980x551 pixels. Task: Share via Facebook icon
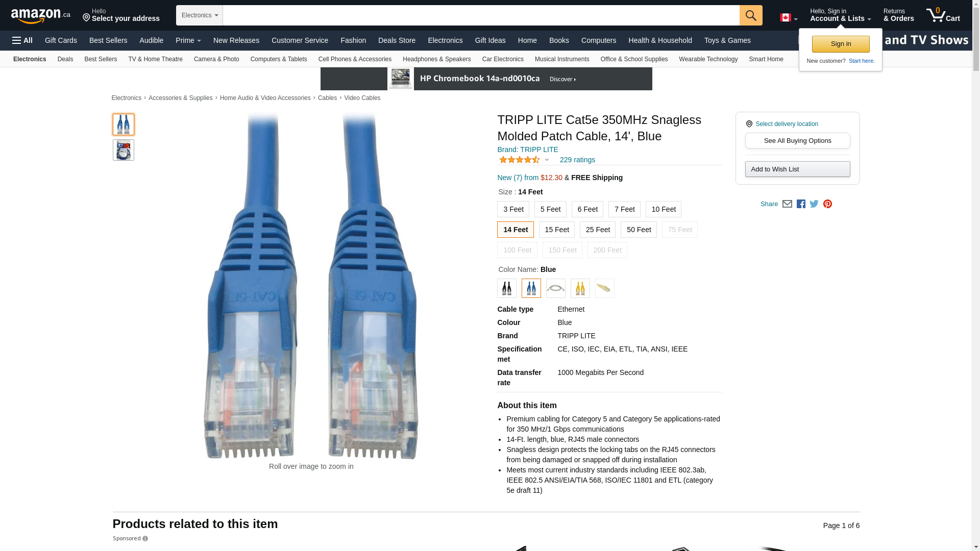[x=801, y=204]
